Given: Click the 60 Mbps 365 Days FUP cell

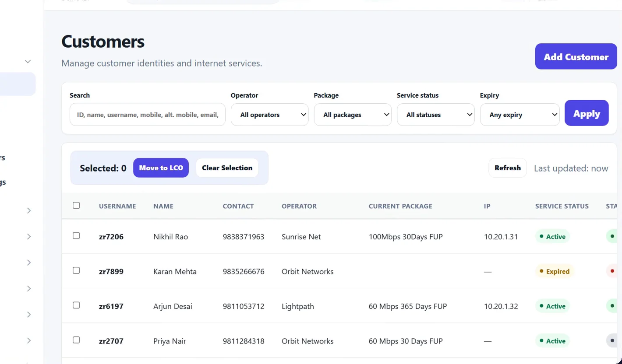Looking at the screenshot, I should click(408, 306).
